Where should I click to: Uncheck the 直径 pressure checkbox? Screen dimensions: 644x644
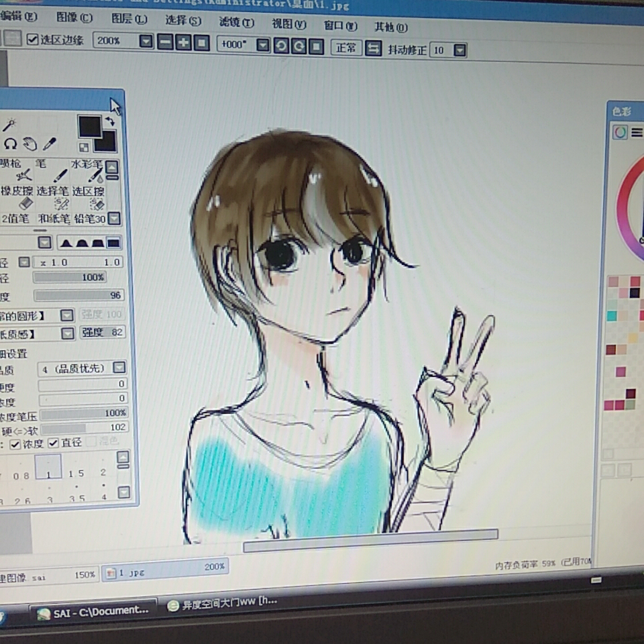54,443
